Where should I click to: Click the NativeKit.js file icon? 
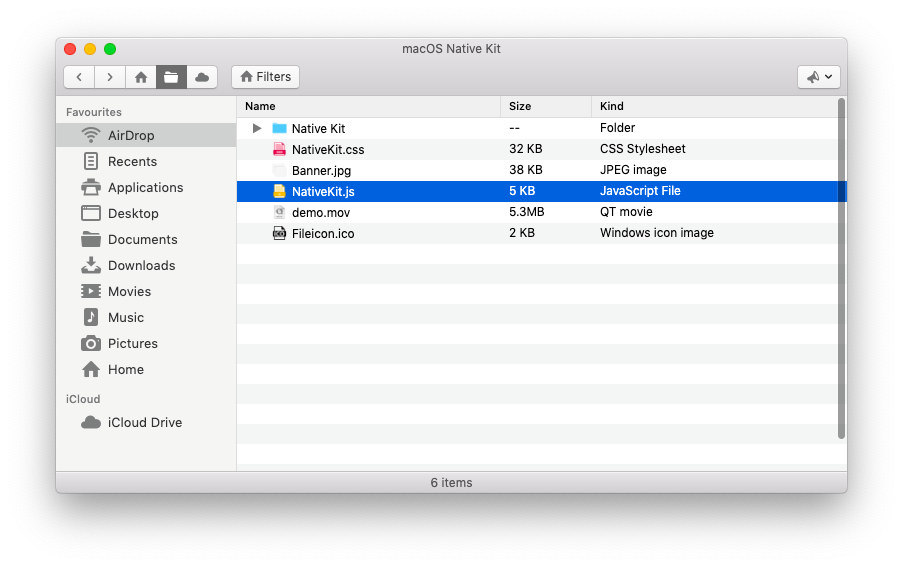(279, 191)
